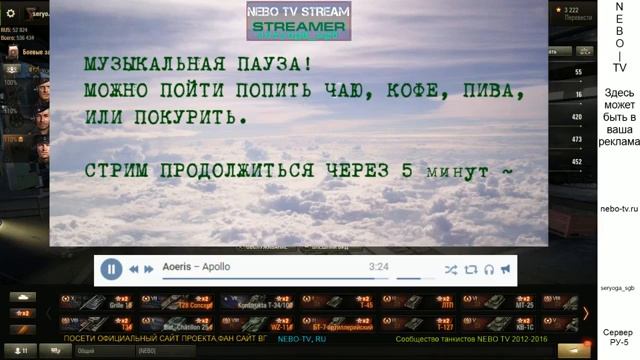The height and width of the screenshot is (360, 640).
Task: Select the КВ-1С tank
Action: coord(498,324)
